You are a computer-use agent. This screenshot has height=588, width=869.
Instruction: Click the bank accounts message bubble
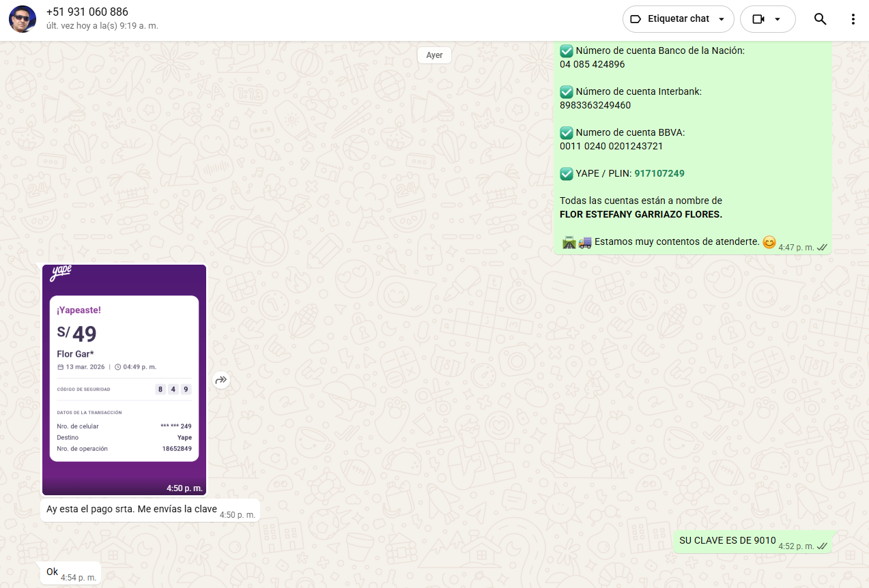click(692, 146)
